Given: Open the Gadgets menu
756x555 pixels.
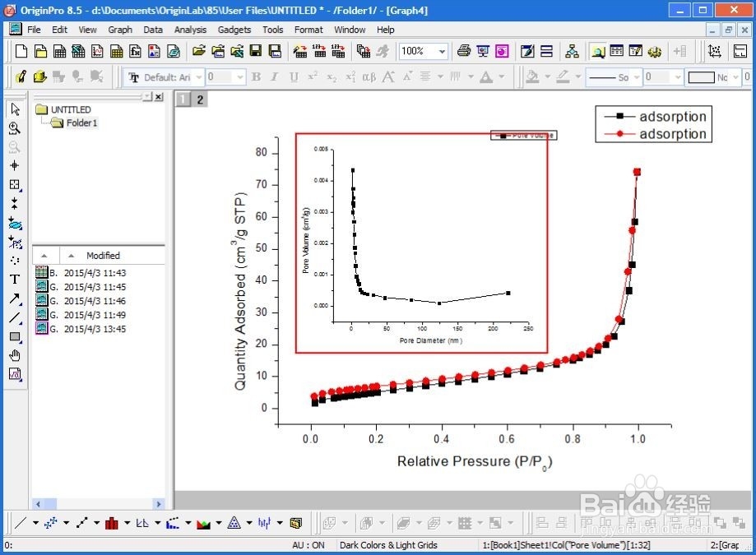Looking at the screenshot, I should tap(234, 30).
